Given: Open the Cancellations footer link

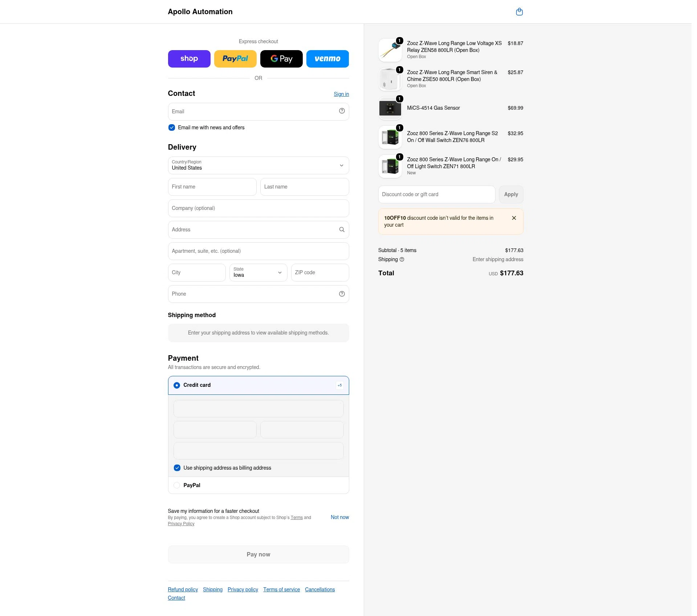Looking at the screenshot, I should pos(320,589).
